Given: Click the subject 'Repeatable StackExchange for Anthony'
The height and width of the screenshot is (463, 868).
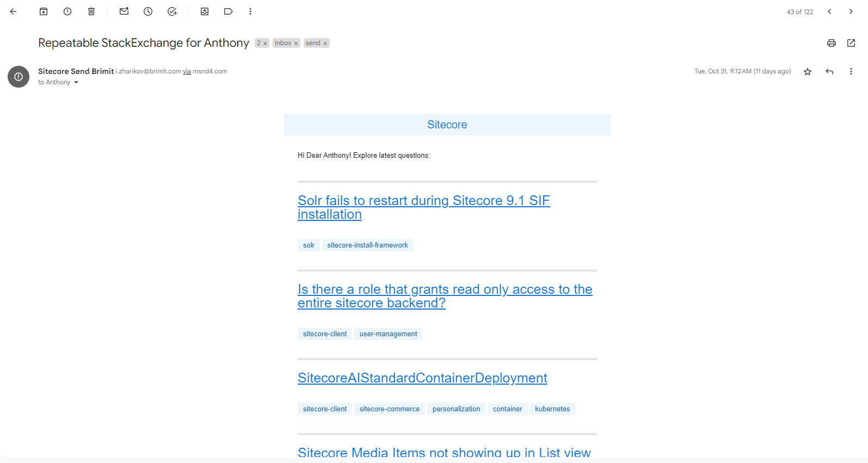Looking at the screenshot, I should (x=144, y=43).
